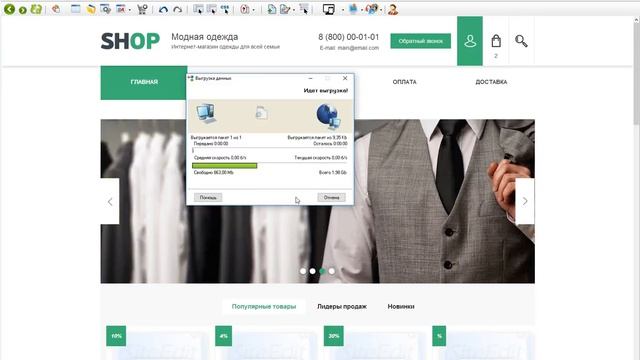Expand dropdown next to monitor devices icon
Screen dimensions: 640x360
342,10
